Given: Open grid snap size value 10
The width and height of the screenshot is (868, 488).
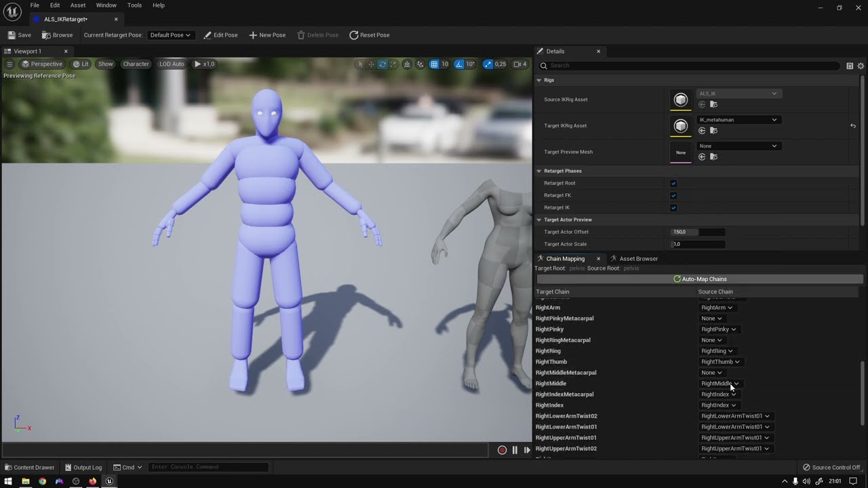Looking at the screenshot, I should coord(445,64).
